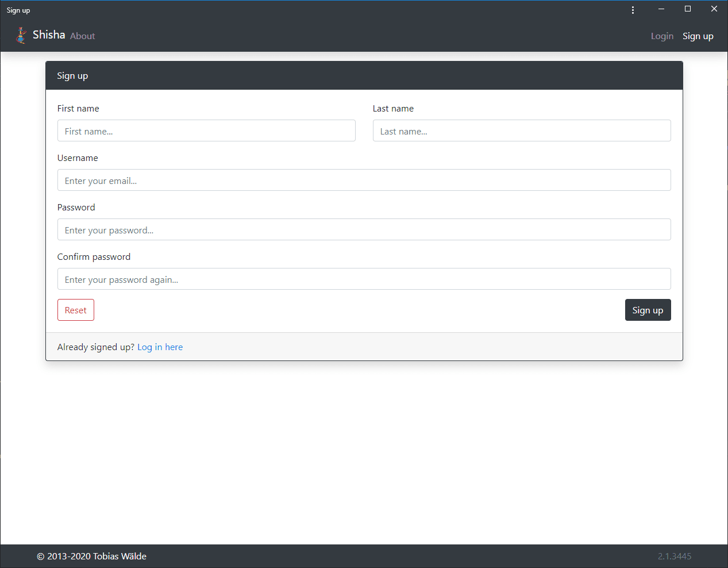Image resolution: width=728 pixels, height=568 pixels.
Task: Click the Shisha brand name
Action: tap(49, 35)
